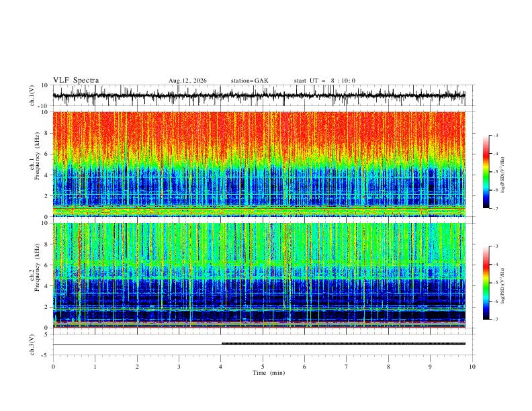Screen dimensions: 532x411
Task: Click the "-7" tick on ch.1 color bar
Action: pyautogui.click(x=496, y=209)
